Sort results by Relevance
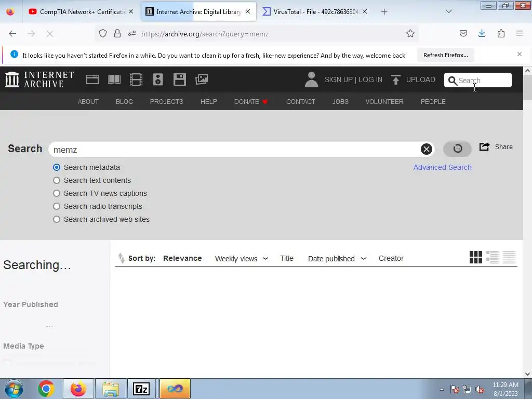This screenshot has height=399, width=532. (182, 258)
